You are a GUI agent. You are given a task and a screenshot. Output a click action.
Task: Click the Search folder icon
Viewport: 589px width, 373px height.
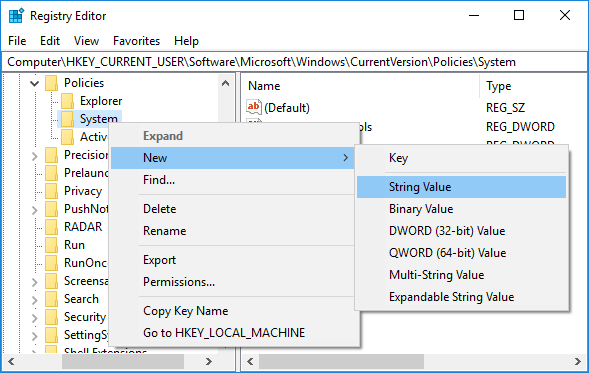click(51, 299)
